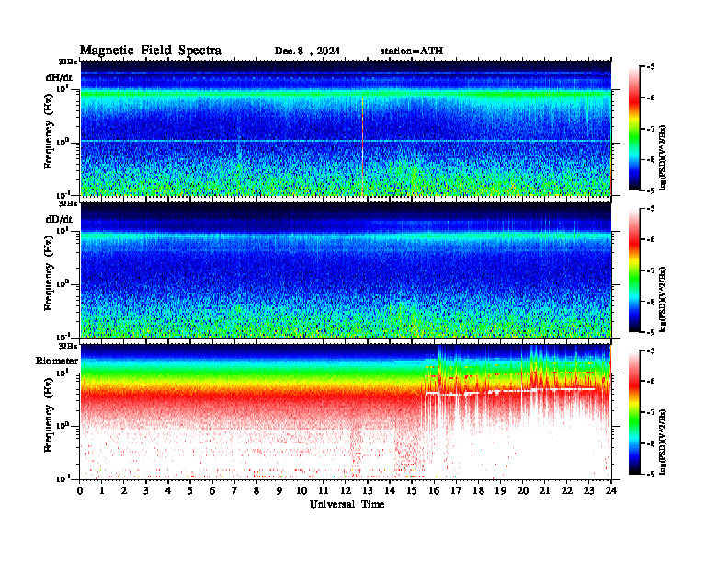Image resolution: width=728 pixels, height=563 pixels.
Task: Click hour tick label "11" on time axis
Action: pos(324,490)
